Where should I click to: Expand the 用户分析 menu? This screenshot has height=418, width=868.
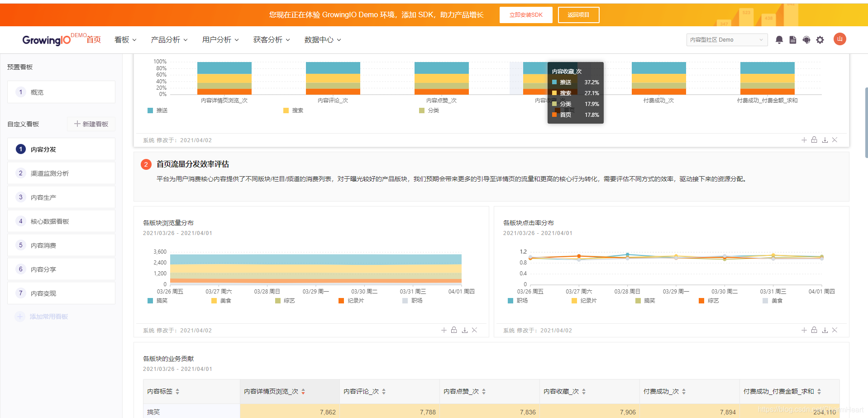pyautogui.click(x=220, y=40)
